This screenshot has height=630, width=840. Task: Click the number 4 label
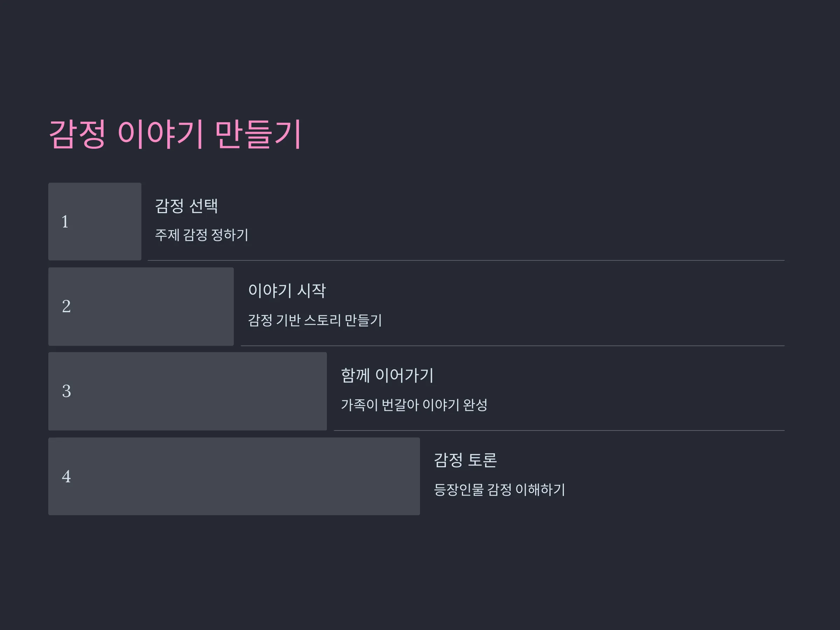click(x=66, y=477)
